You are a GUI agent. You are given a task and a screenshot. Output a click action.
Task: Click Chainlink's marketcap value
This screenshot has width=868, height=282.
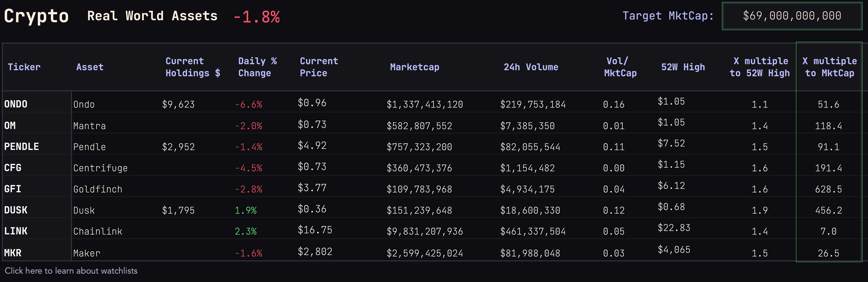(425, 231)
